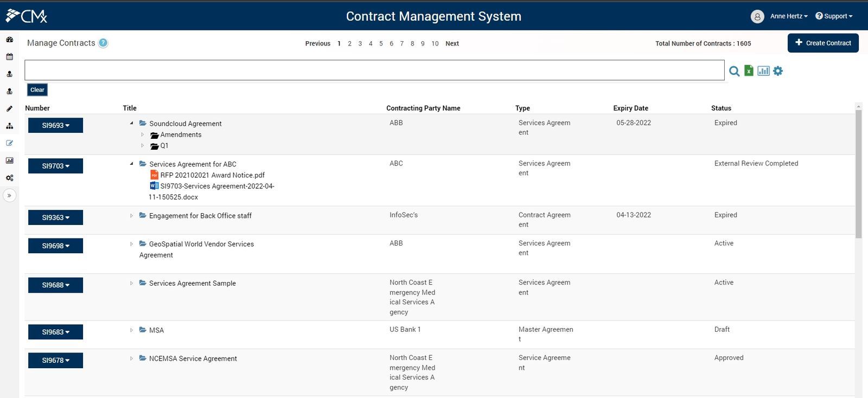Expand Services Agreement Sample folder
868x398 pixels.
point(131,283)
